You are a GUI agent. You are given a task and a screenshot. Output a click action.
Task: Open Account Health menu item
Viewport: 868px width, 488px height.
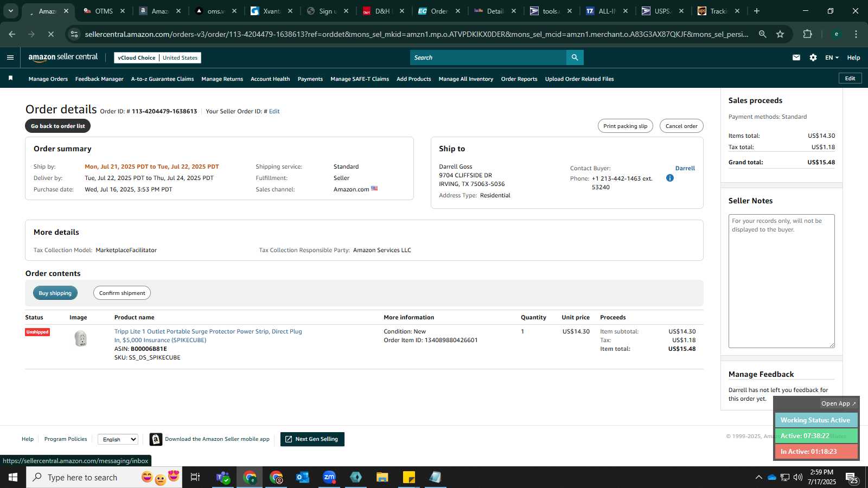pyautogui.click(x=270, y=79)
